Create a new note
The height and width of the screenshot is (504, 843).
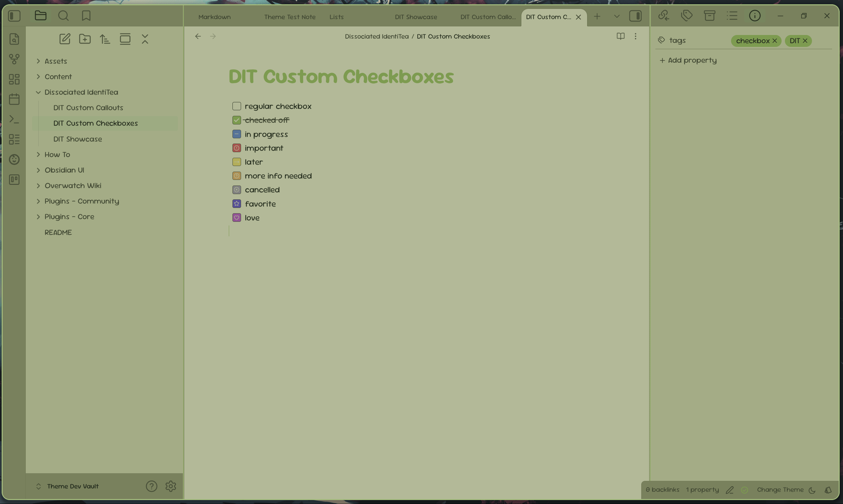[65, 39]
